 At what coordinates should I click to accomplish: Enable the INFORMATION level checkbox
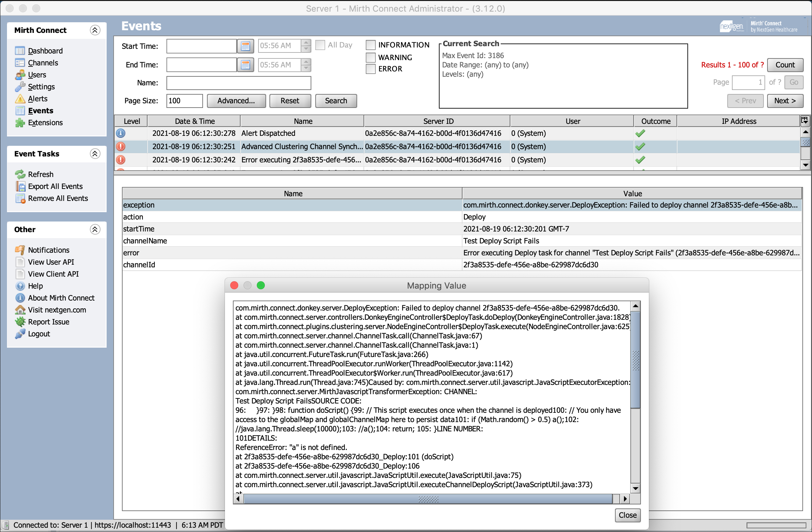point(370,45)
